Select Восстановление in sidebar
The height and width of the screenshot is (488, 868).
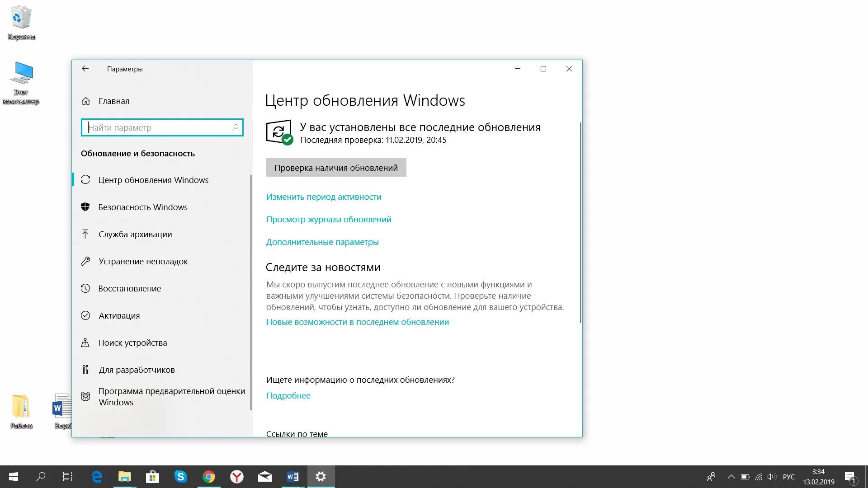pyautogui.click(x=129, y=288)
